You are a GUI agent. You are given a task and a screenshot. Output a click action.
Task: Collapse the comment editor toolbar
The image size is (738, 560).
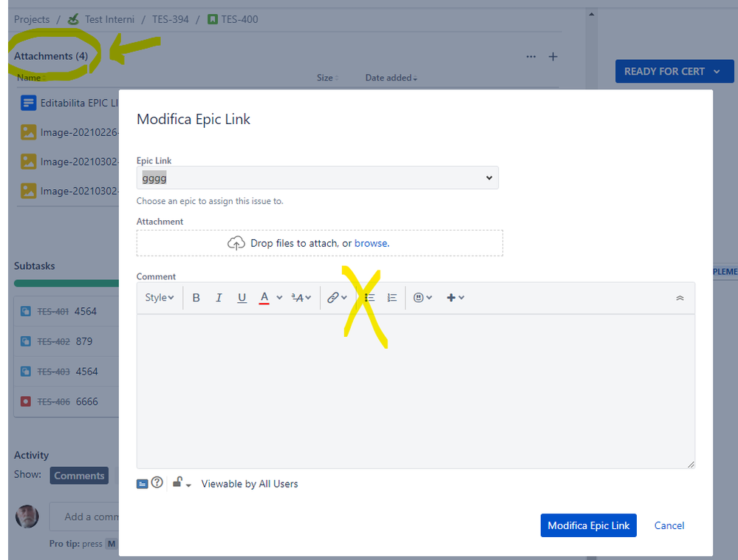pyautogui.click(x=680, y=298)
